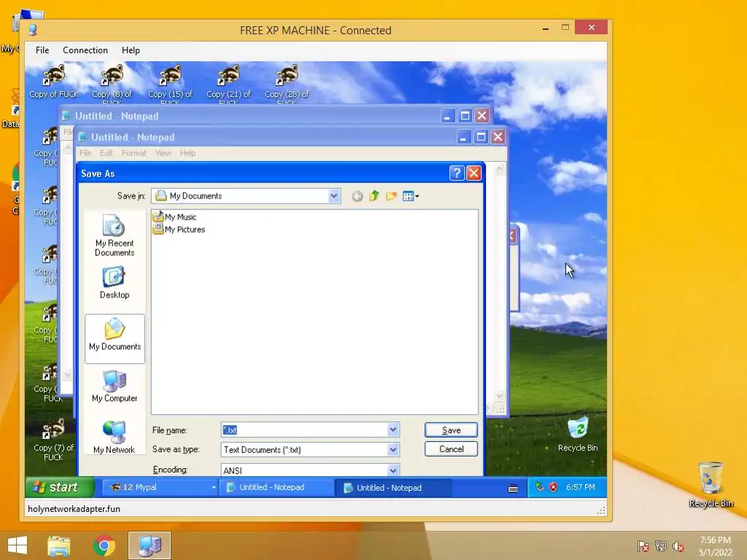Open My Network in places bar

[115, 437]
